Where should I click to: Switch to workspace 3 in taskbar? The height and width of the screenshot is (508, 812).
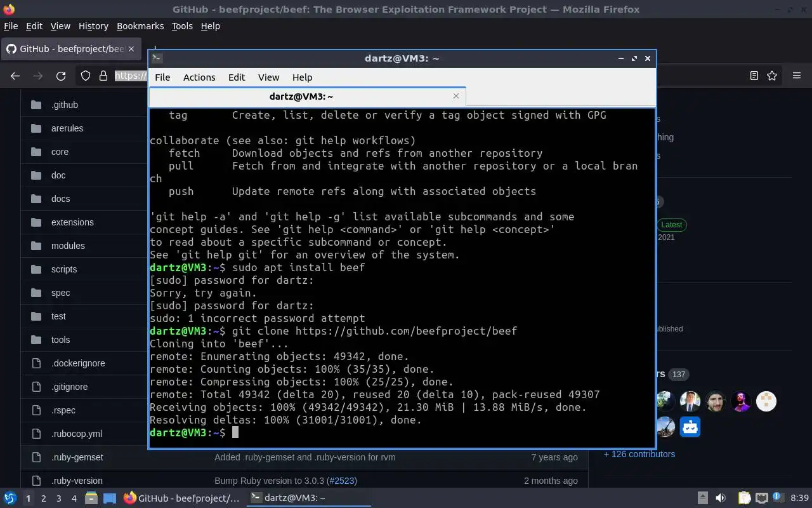pyautogui.click(x=58, y=498)
